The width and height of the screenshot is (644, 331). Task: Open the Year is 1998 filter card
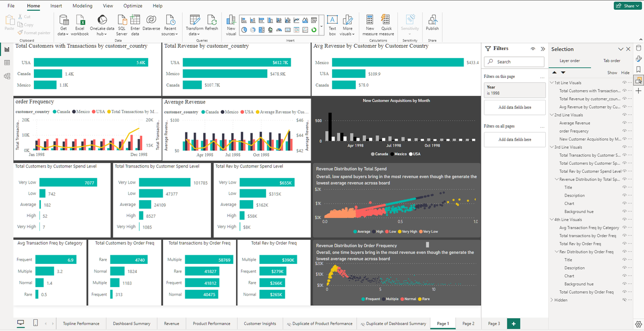(x=515, y=90)
